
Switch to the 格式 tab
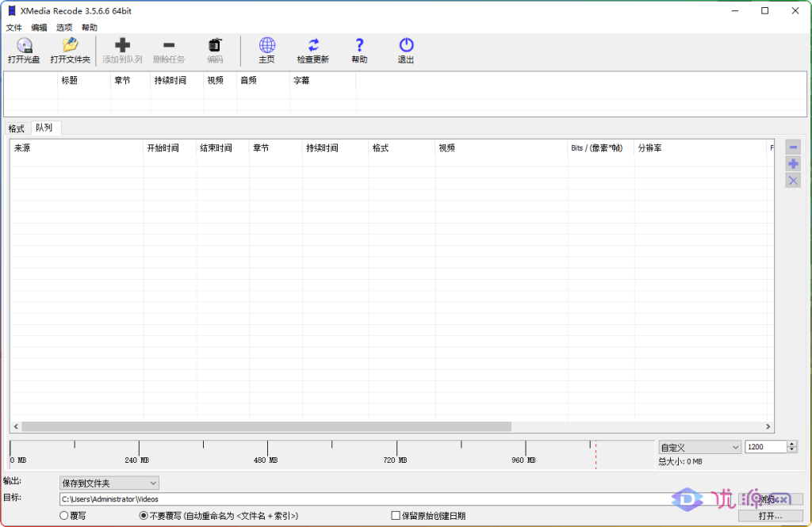[17, 128]
